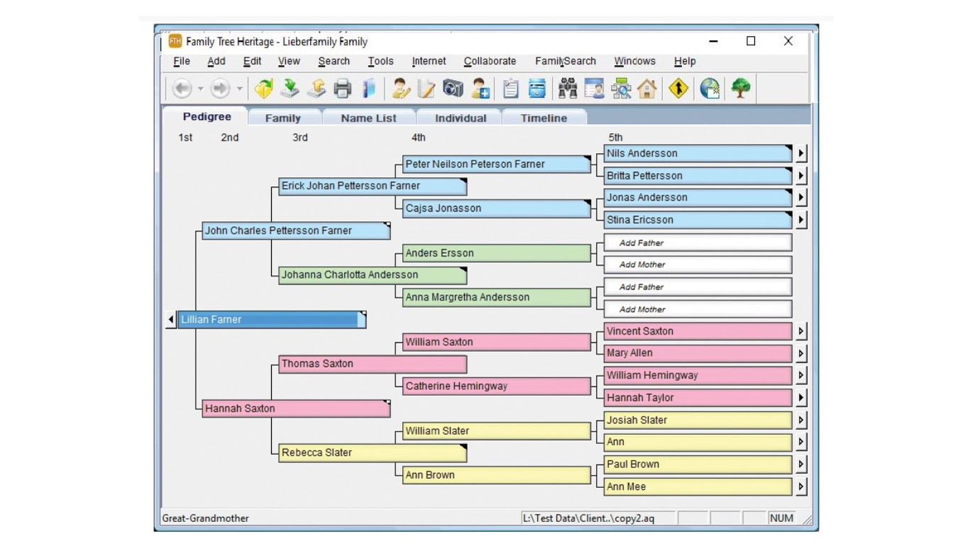Expand ancestors arrow beside Jonas Andersson
The height and width of the screenshot is (551, 980).
tap(801, 197)
